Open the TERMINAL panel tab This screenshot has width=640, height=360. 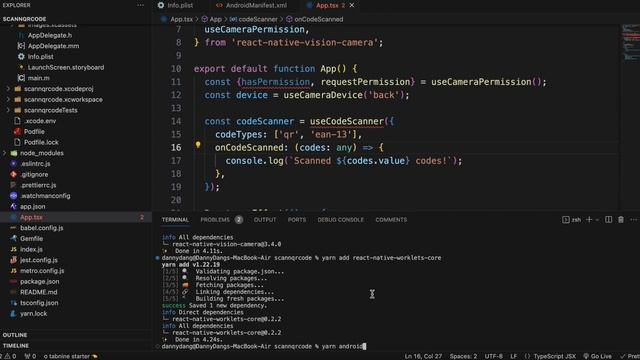175,220
